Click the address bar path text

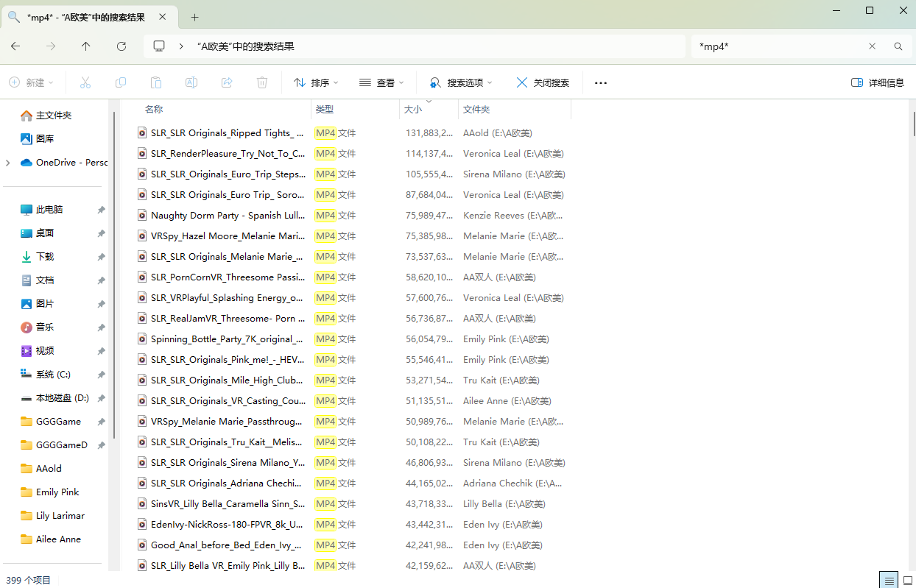click(246, 46)
